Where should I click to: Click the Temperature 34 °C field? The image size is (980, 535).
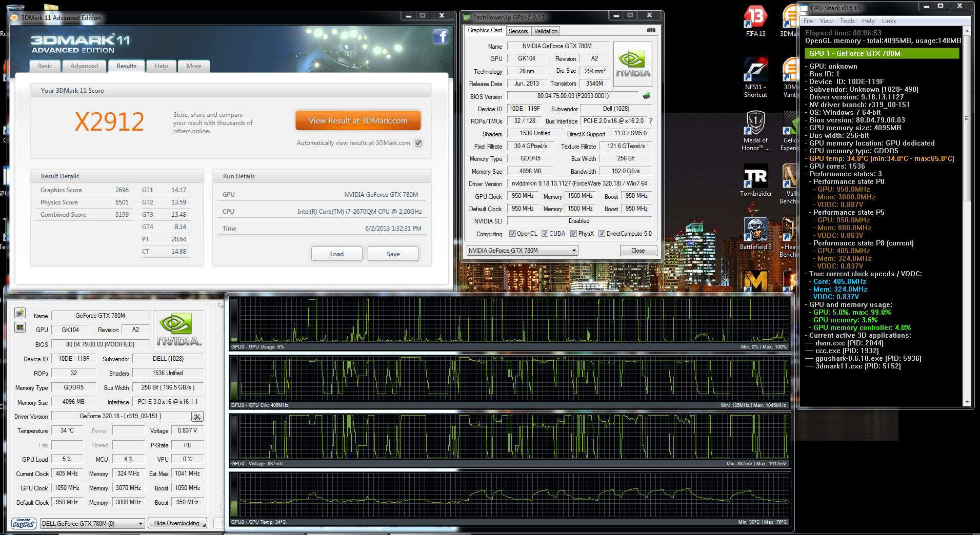point(67,430)
